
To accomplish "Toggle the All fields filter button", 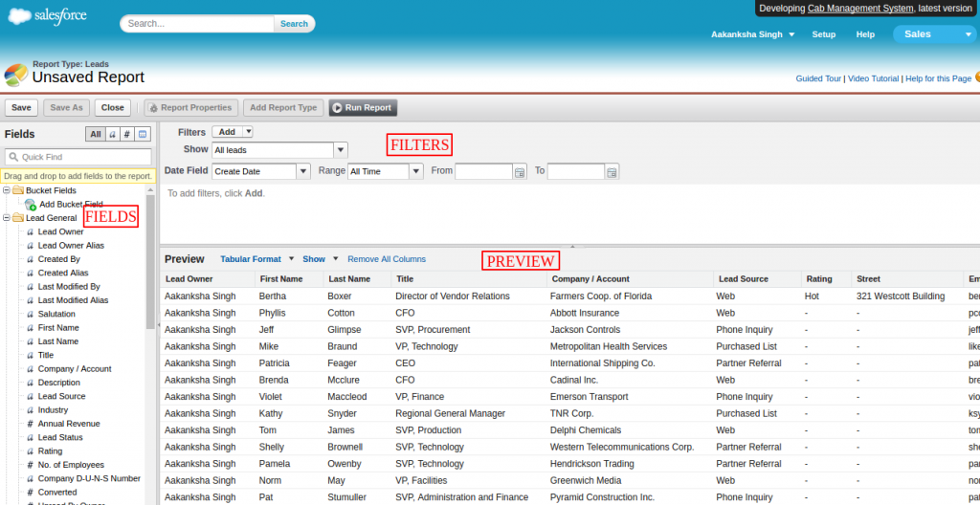I will tap(96, 135).
